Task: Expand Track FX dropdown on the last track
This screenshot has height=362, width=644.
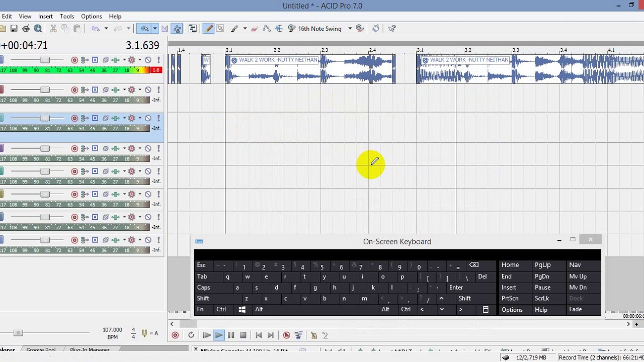Action: pyautogui.click(x=124, y=240)
